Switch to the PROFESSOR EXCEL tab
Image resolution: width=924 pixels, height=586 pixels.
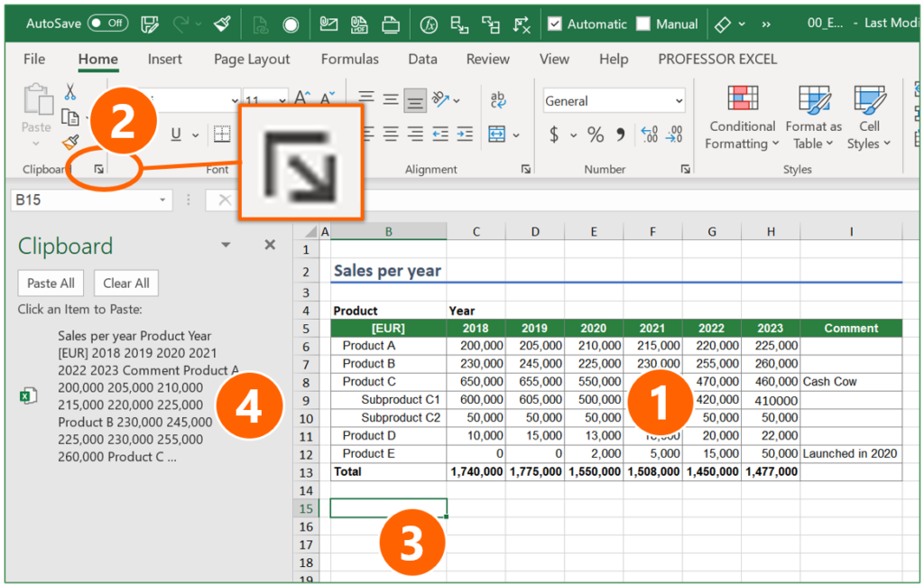click(x=717, y=59)
